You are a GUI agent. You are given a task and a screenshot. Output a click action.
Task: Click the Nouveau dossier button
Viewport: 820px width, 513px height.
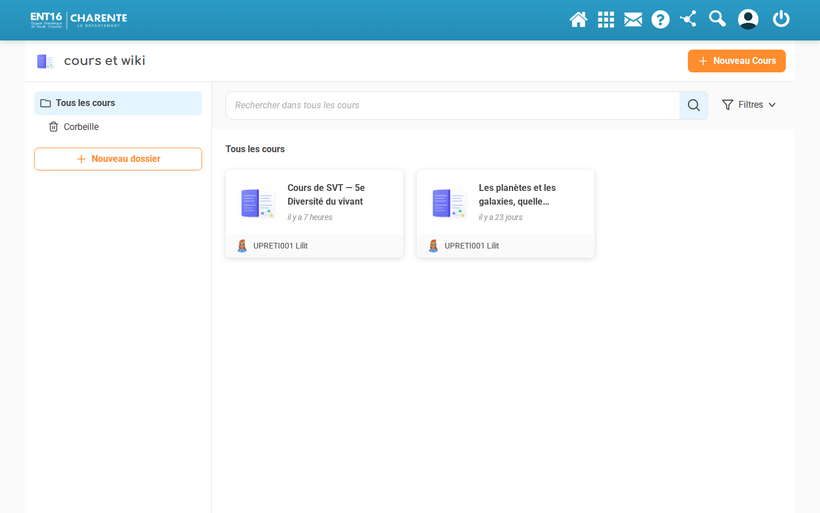click(118, 159)
